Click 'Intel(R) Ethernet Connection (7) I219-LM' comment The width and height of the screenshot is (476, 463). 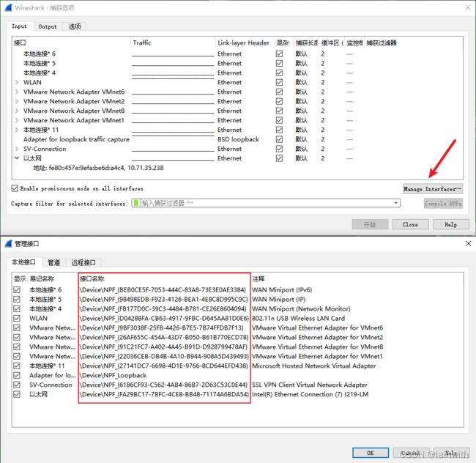[x=310, y=394]
